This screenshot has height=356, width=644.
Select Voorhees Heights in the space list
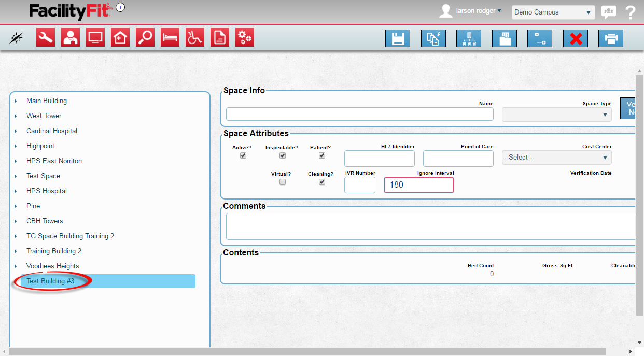coord(53,266)
